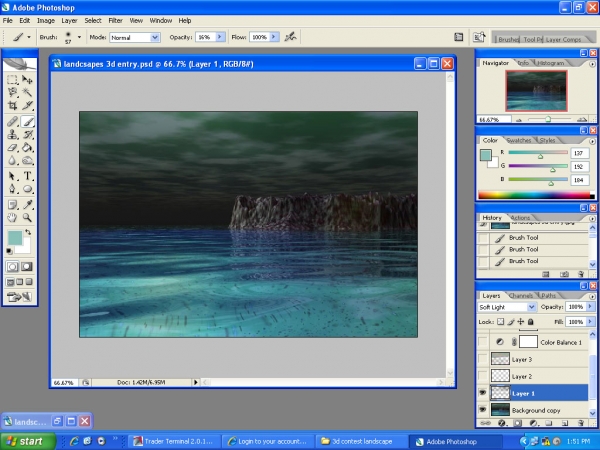This screenshot has width=600, height=450.
Task: Select the Notes tool
Action: point(12,205)
